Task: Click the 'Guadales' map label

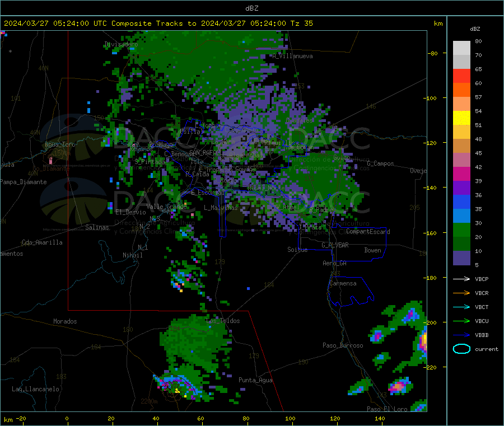Action: tap(299, 120)
